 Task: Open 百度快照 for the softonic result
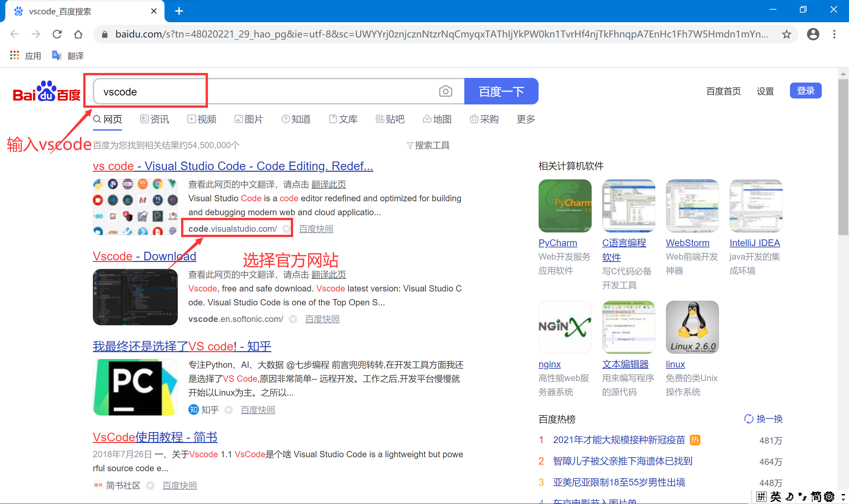pos(322,319)
